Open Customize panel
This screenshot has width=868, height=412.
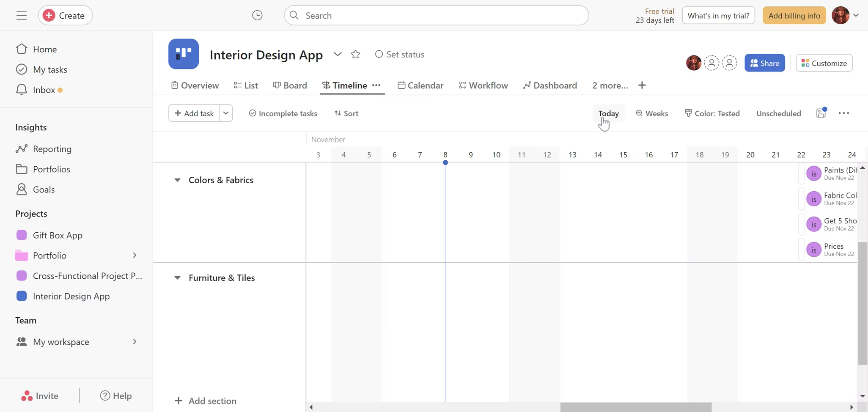point(824,63)
